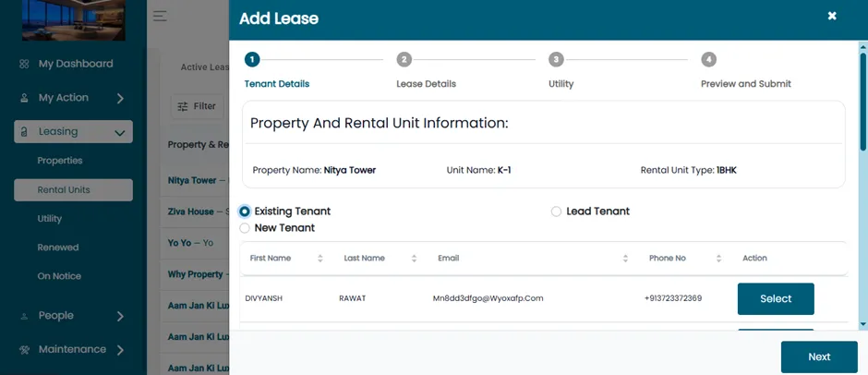Click the My Action person icon
This screenshot has width=868, height=375.
(x=24, y=98)
